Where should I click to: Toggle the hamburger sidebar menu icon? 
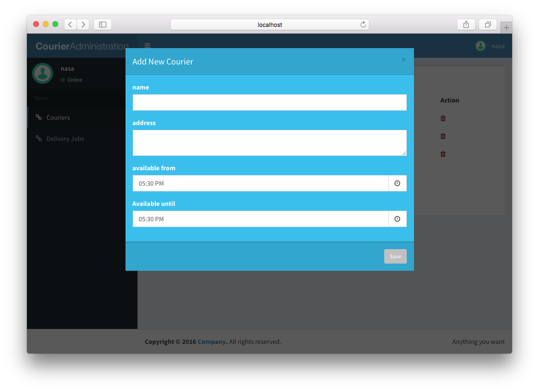(148, 45)
